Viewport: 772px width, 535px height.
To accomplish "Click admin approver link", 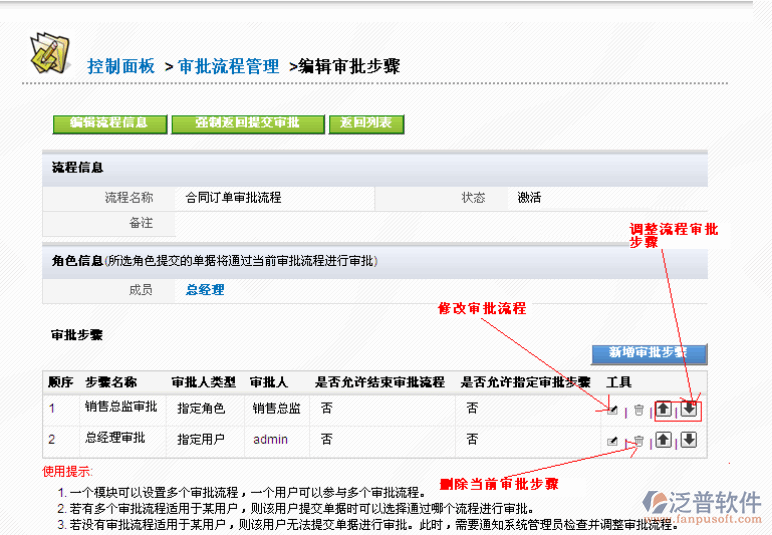I will (270, 439).
